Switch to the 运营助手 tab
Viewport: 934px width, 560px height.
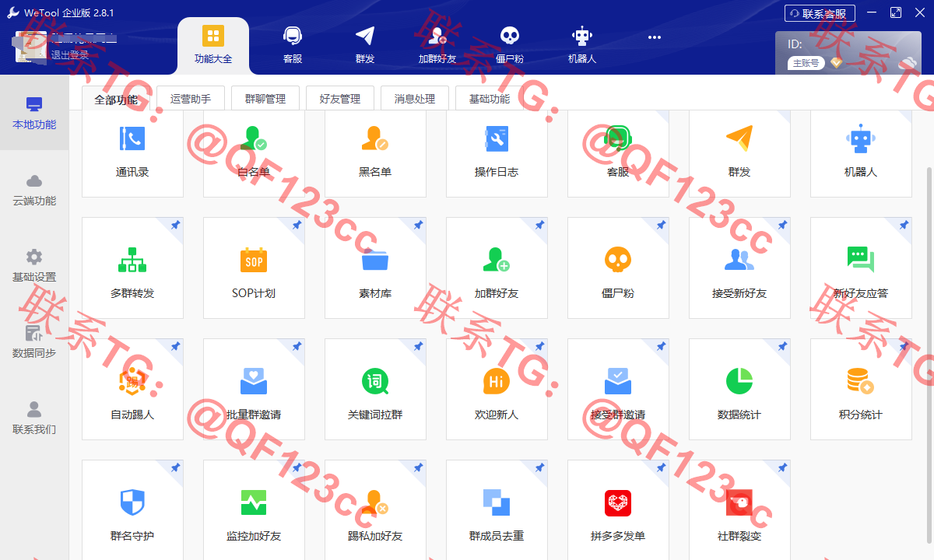191,99
